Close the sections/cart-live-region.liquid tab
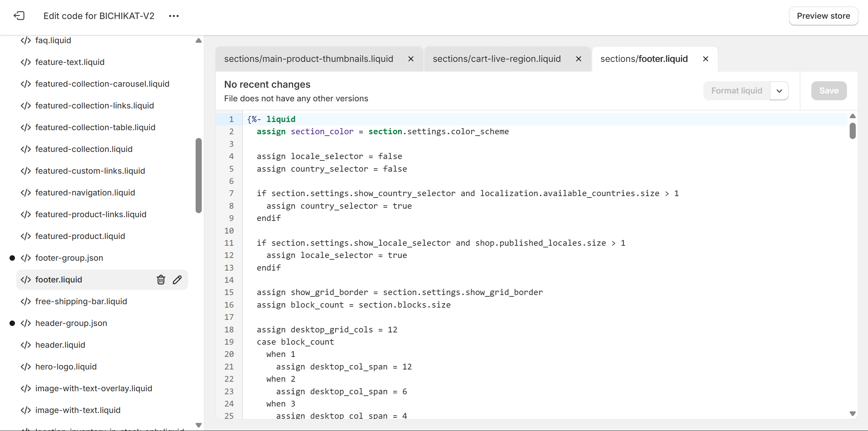868x431 pixels. tap(578, 58)
